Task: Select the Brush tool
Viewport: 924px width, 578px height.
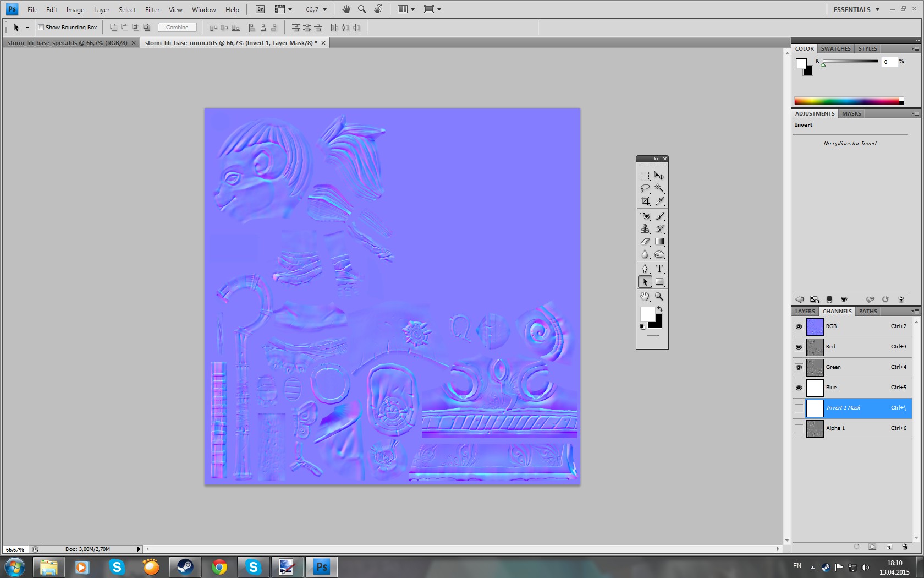Action: tap(659, 216)
